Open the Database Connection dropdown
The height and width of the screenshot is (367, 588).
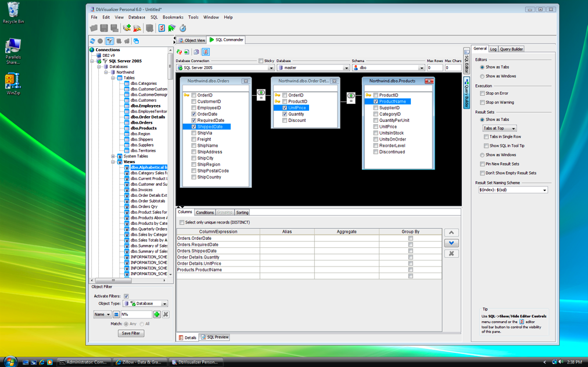[x=271, y=68]
